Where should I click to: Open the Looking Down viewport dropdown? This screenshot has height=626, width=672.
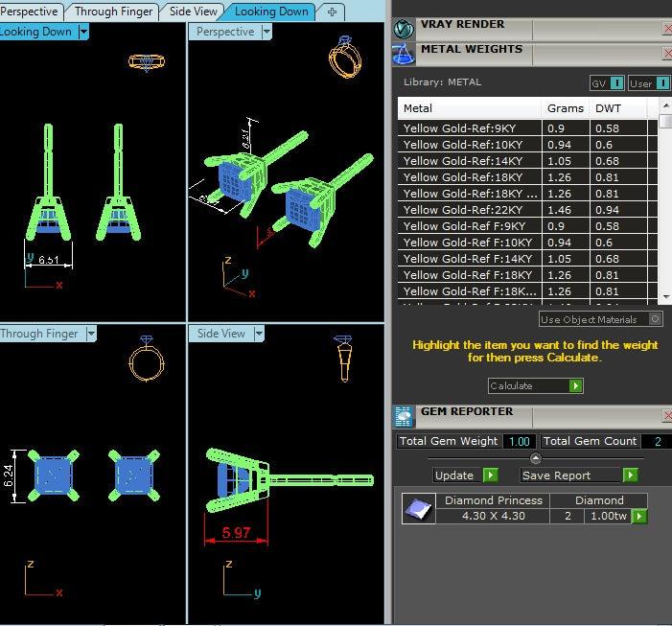pyautogui.click(x=83, y=32)
